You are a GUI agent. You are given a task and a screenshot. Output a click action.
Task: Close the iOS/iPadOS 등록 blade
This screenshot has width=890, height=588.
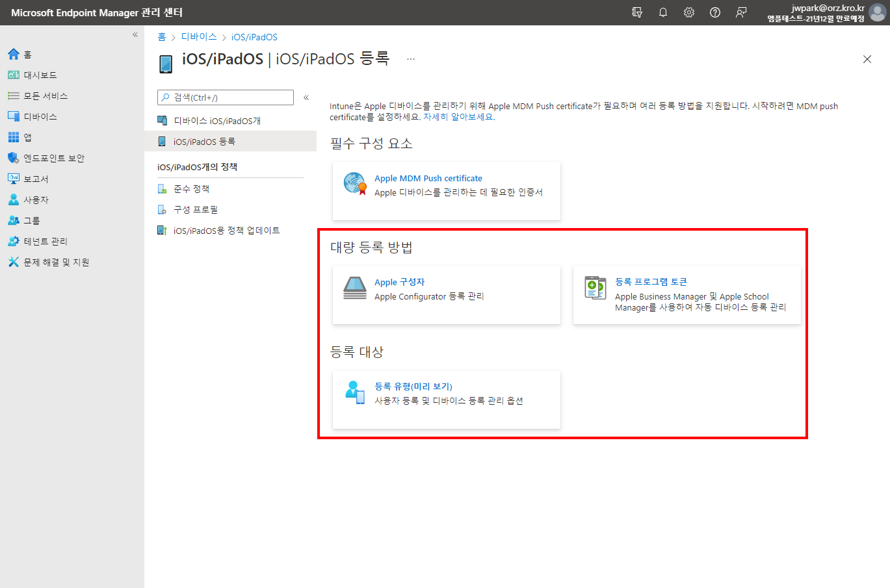coord(867,59)
